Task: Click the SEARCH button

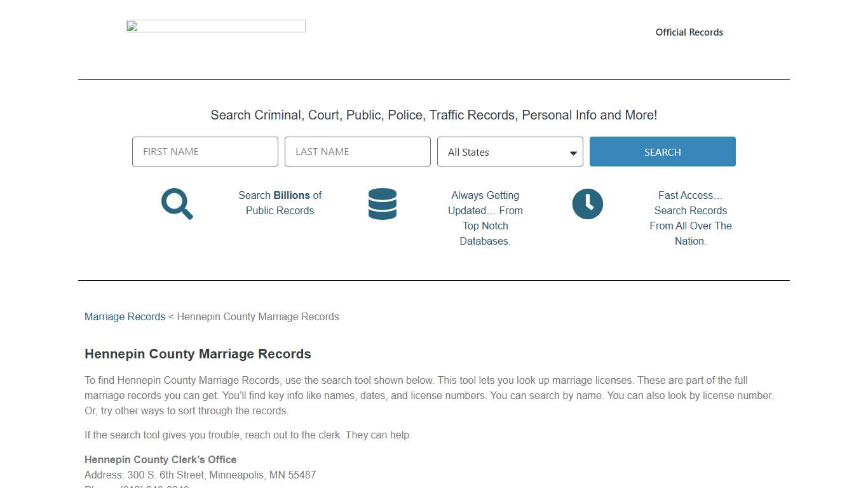Action: point(662,151)
